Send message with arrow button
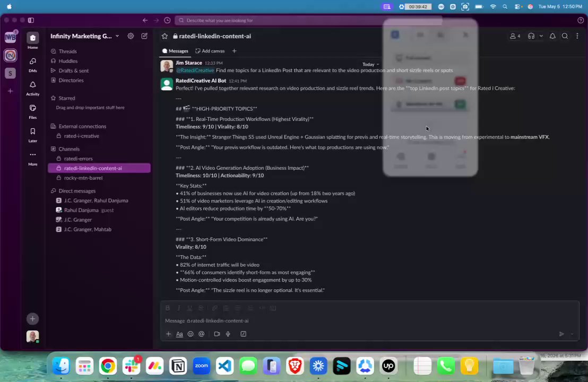The image size is (588, 382). click(561, 334)
